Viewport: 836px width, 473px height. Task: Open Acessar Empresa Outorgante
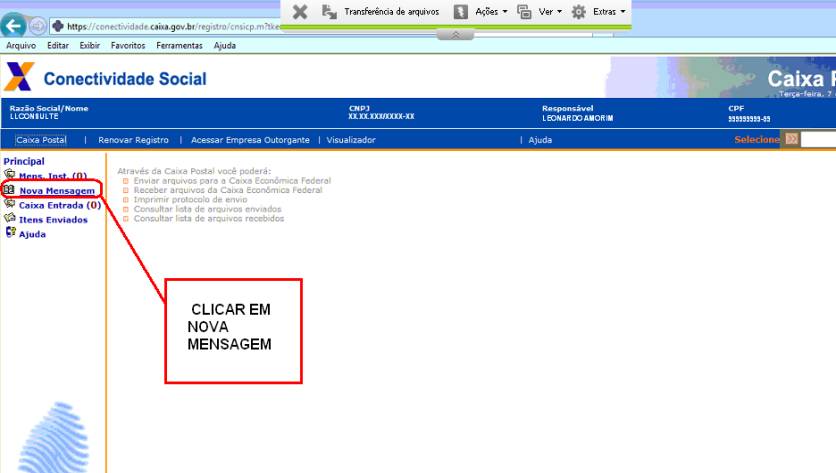click(250, 140)
